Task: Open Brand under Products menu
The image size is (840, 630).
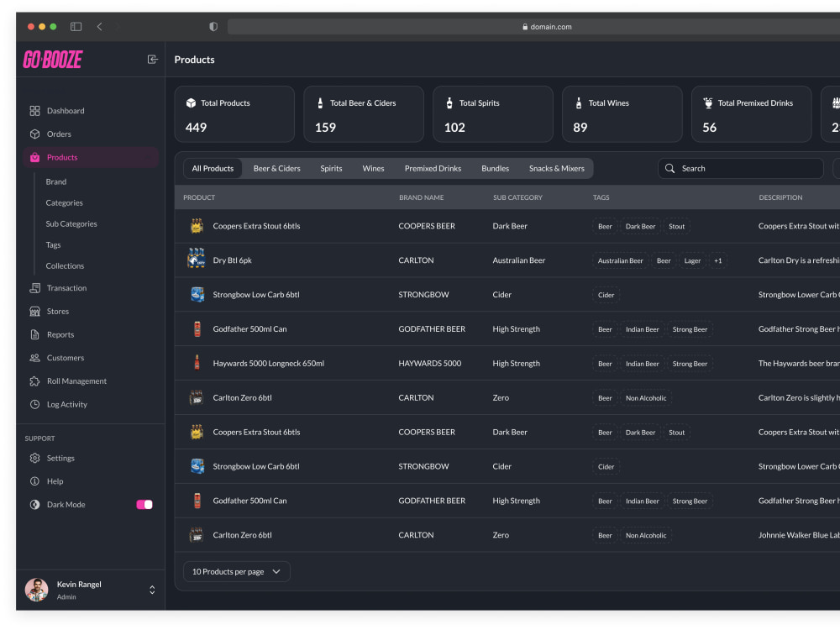Action: (x=56, y=181)
